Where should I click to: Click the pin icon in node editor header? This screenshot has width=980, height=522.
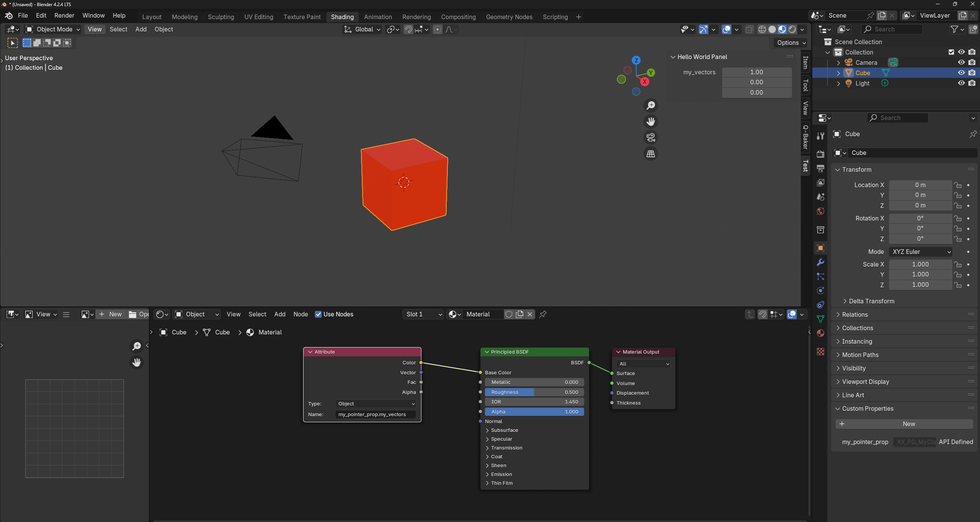543,315
